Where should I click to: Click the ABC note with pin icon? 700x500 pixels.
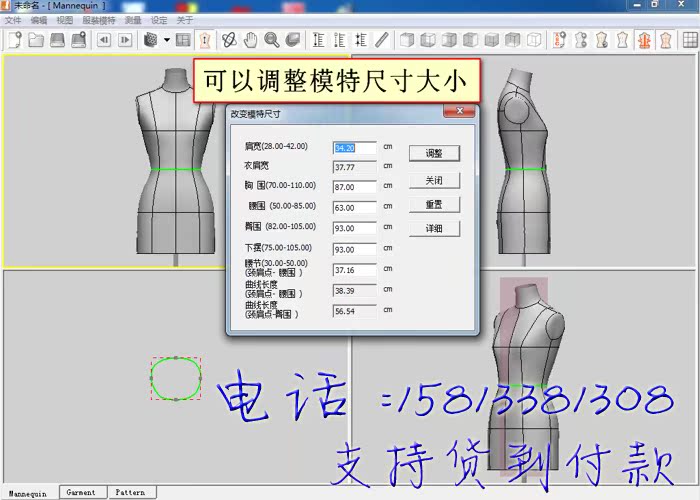pyautogui.click(x=559, y=40)
